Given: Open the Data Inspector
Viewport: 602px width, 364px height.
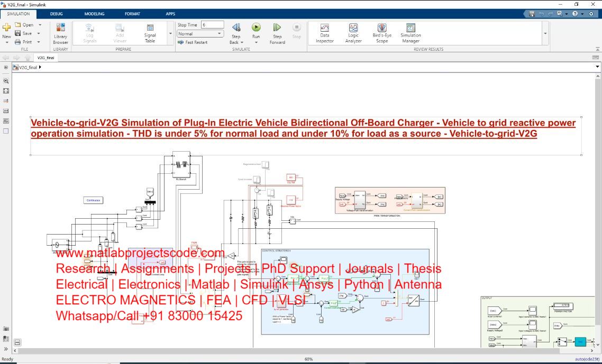Looking at the screenshot, I should click(x=325, y=33).
